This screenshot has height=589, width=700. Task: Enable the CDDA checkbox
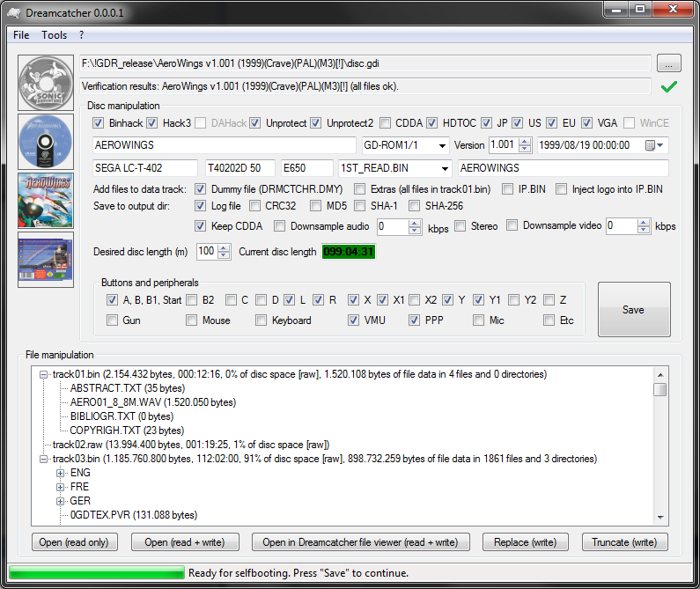coord(386,123)
